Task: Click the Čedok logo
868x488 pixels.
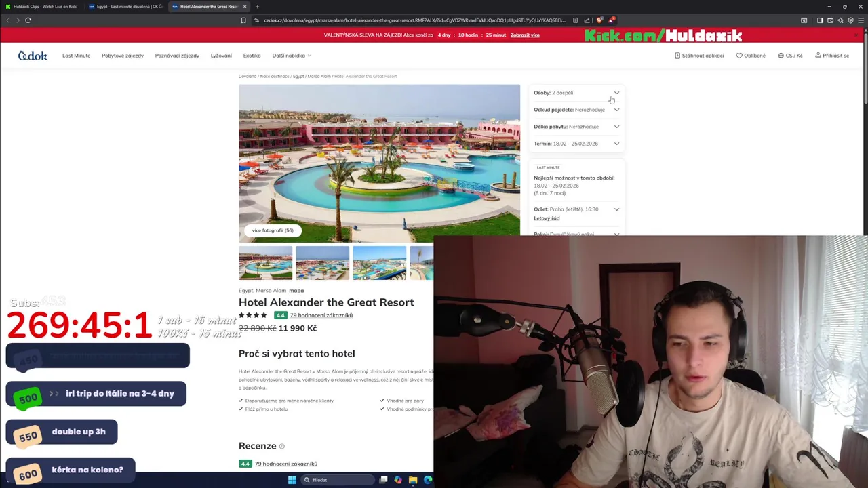Action: pyautogui.click(x=33, y=56)
